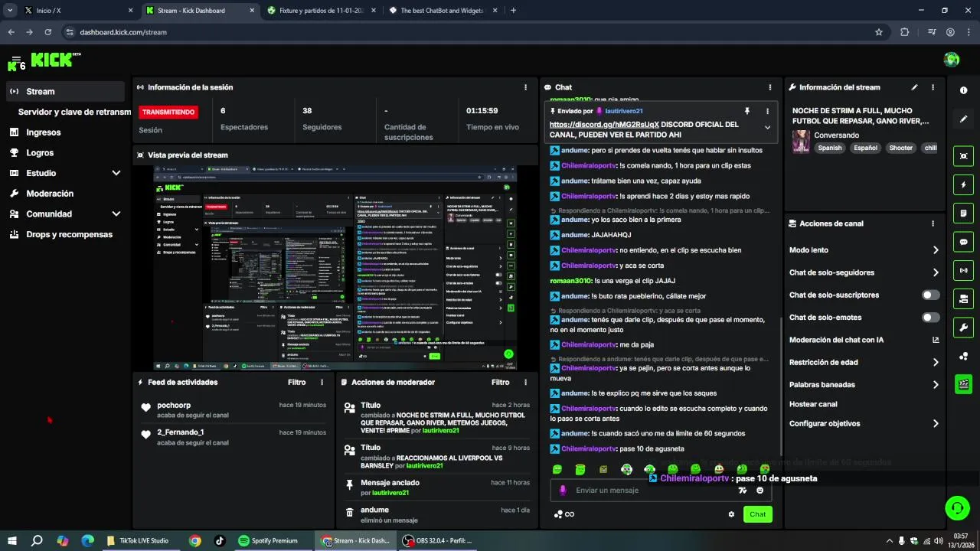Image resolution: width=980 pixels, height=551 pixels.
Task: Click the Spanish stream tag
Action: click(x=829, y=148)
